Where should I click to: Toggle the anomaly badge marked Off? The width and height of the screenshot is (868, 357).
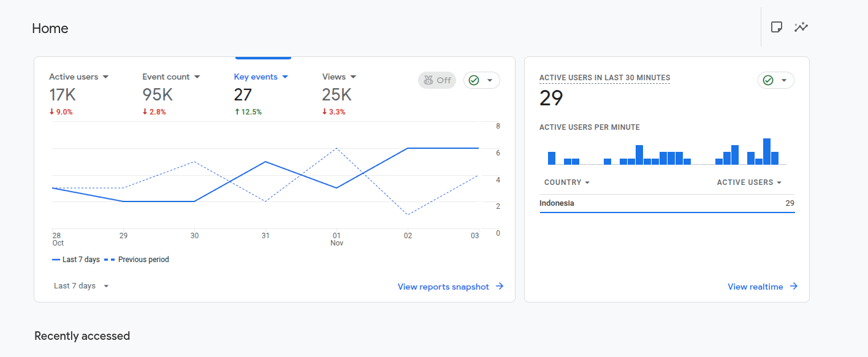[x=436, y=80]
